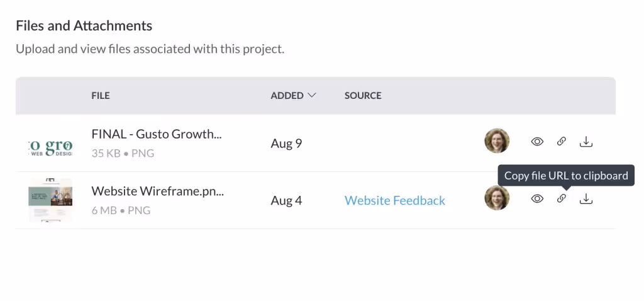Click the Website Wireframe thumbnail
This screenshot has width=644, height=301.
pos(50,200)
